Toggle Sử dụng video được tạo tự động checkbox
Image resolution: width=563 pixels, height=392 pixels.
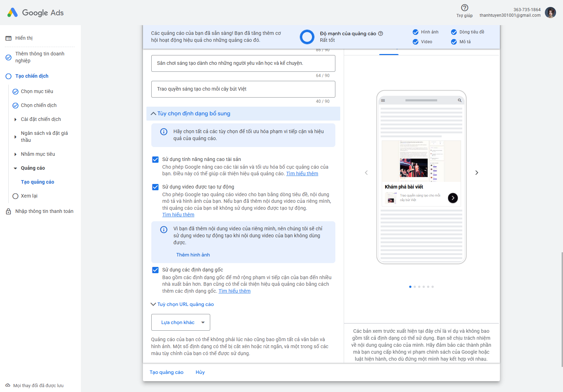pyautogui.click(x=155, y=187)
